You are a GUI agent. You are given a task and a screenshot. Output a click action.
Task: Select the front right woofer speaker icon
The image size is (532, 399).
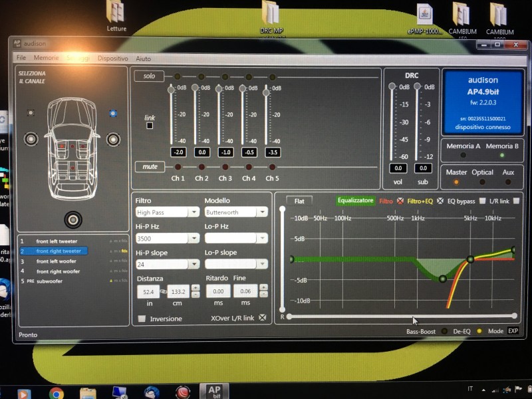(x=113, y=140)
